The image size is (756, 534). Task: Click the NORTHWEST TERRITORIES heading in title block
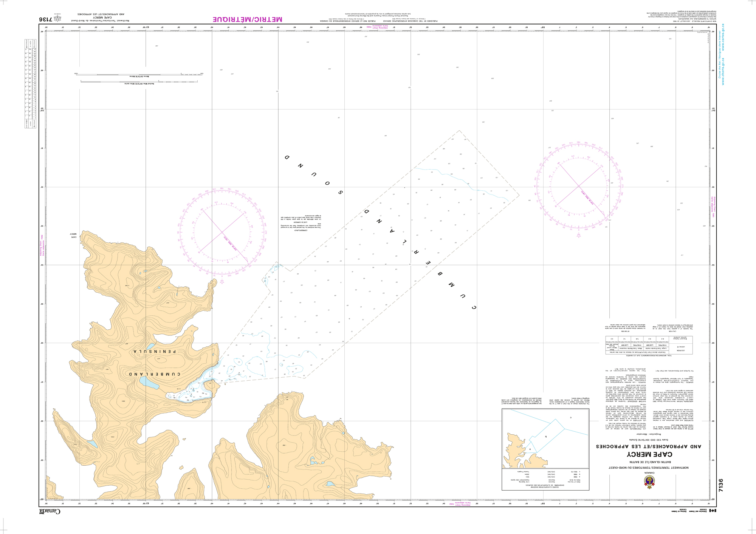click(x=649, y=468)
